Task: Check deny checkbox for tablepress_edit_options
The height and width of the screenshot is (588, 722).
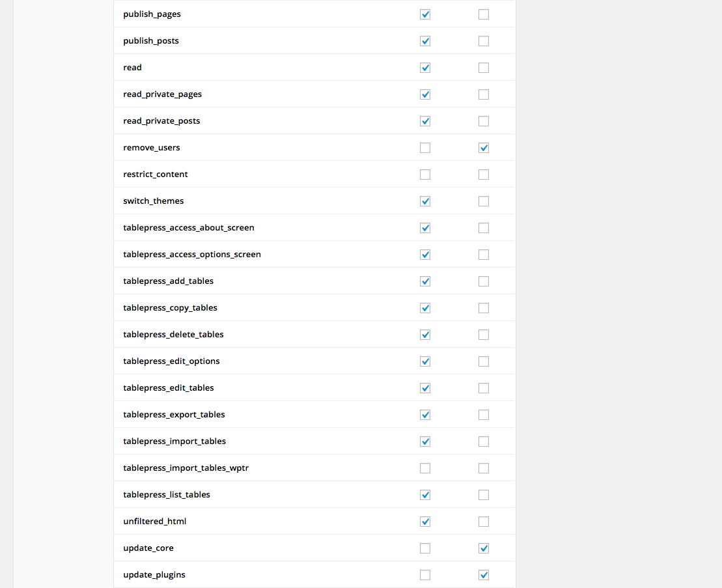Action: click(484, 361)
